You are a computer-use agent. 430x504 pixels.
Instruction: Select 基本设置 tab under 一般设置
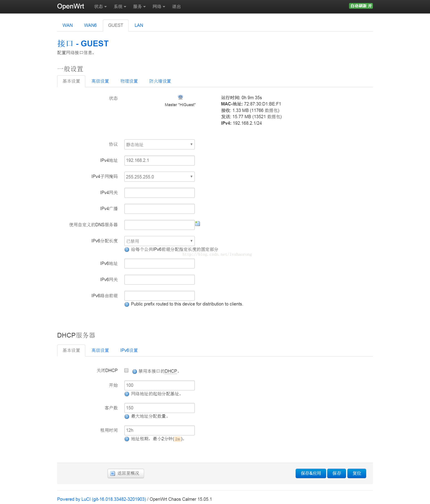(x=71, y=81)
